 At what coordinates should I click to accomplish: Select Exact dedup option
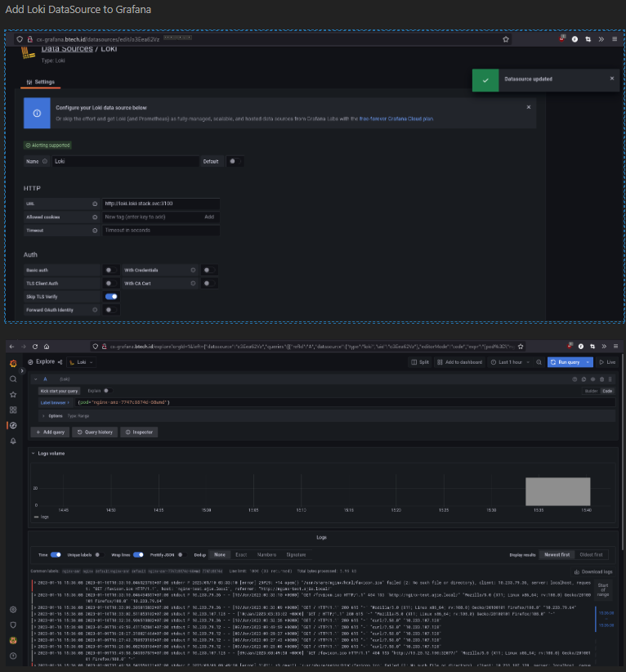tap(241, 554)
